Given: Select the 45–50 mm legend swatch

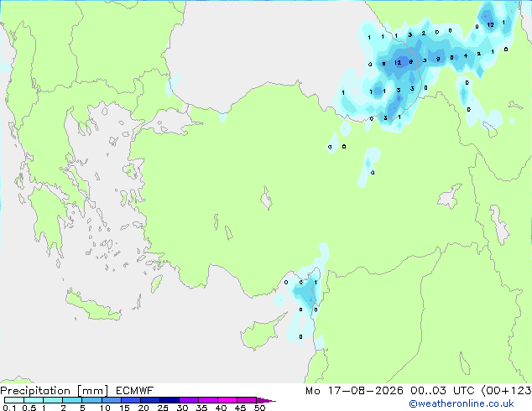Looking at the screenshot, I should click(x=247, y=400).
